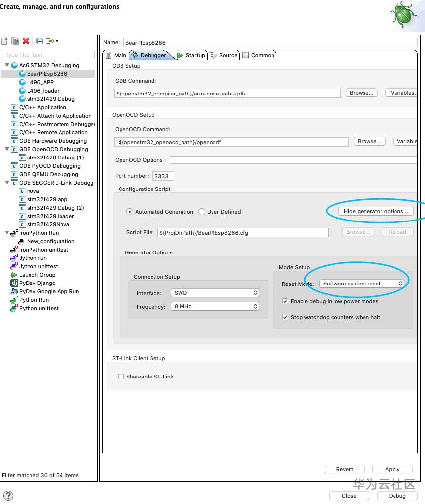
Task: Click the Python Run icon
Action: tap(14, 300)
